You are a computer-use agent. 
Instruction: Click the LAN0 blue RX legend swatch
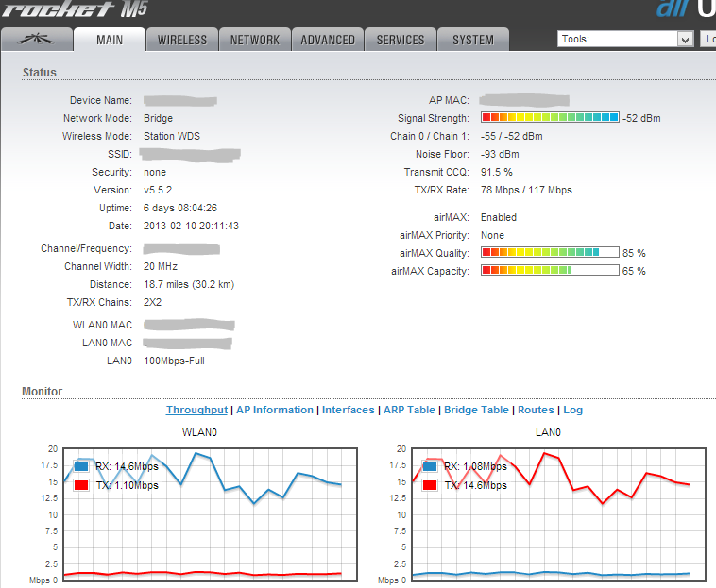(x=430, y=466)
